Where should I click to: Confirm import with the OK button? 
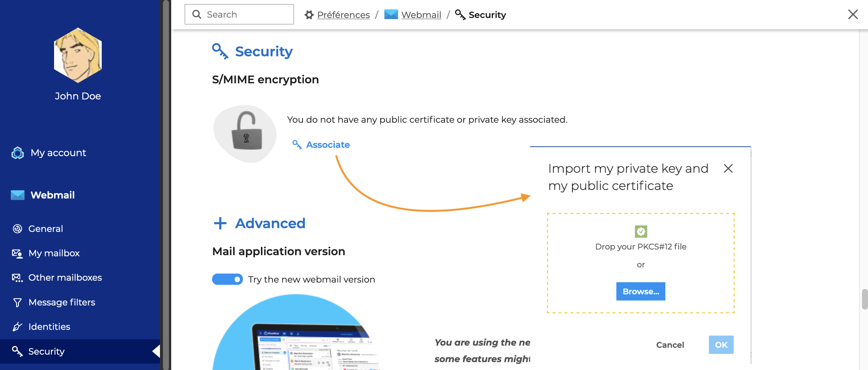tap(721, 345)
